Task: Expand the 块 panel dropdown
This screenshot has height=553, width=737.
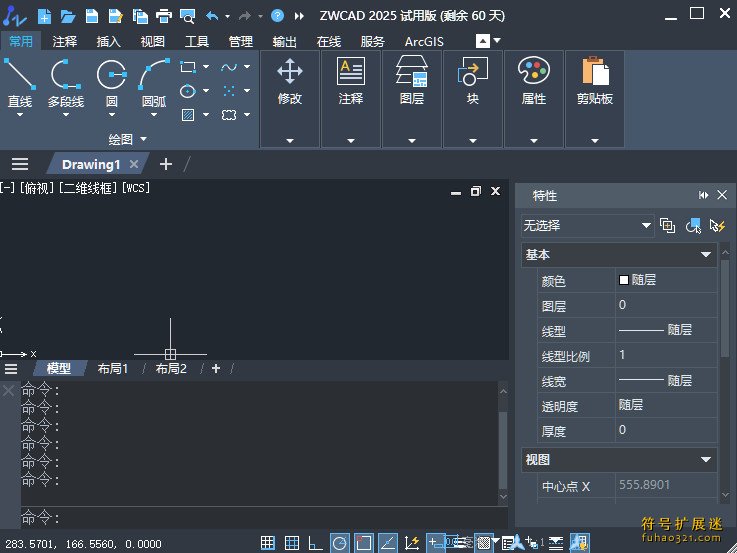Action: [x=473, y=140]
